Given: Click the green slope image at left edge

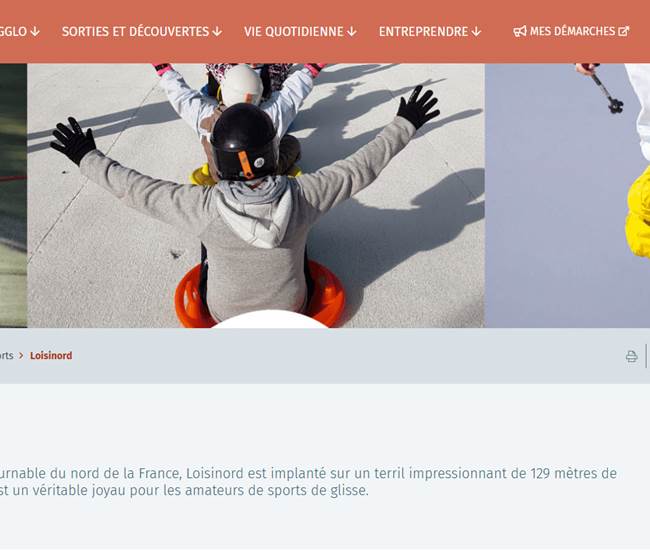Looking at the screenshot, I should point(13,196).
